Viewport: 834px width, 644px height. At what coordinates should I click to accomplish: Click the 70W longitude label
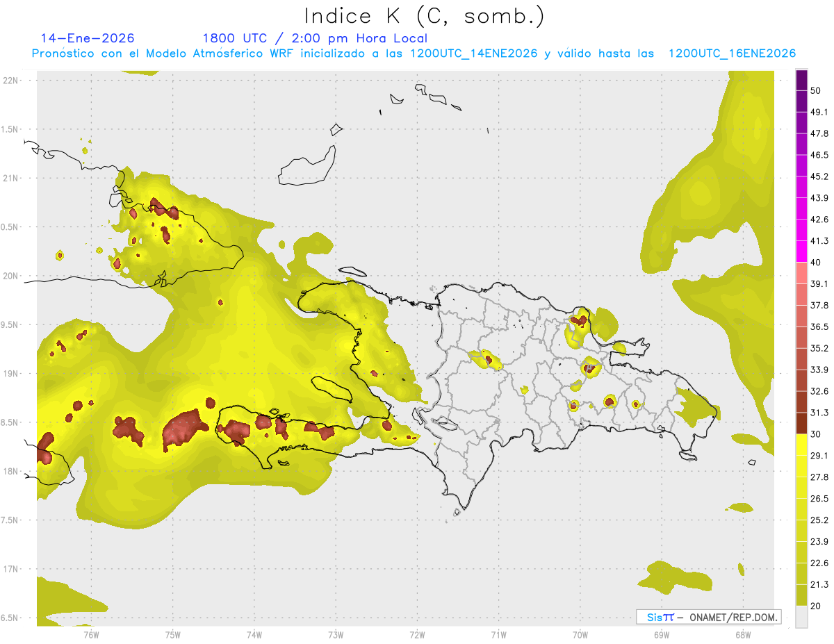(580, 635)
